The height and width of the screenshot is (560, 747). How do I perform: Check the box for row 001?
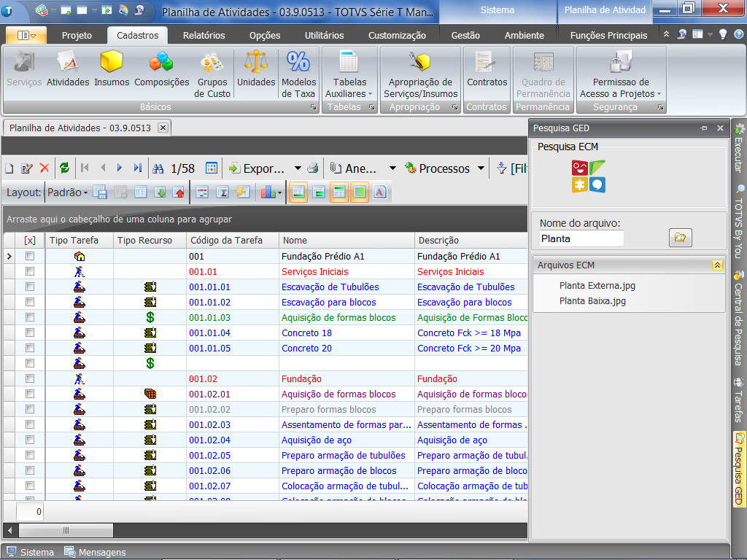[29, 256]
